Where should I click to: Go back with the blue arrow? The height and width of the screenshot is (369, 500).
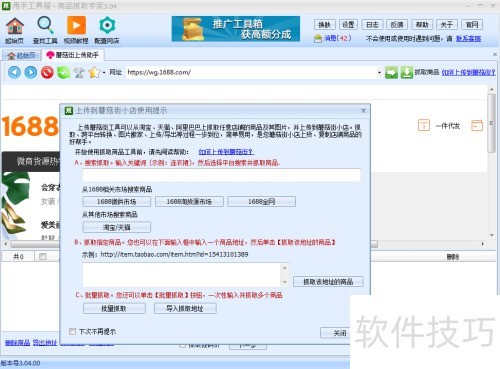[x=14, y=72]
